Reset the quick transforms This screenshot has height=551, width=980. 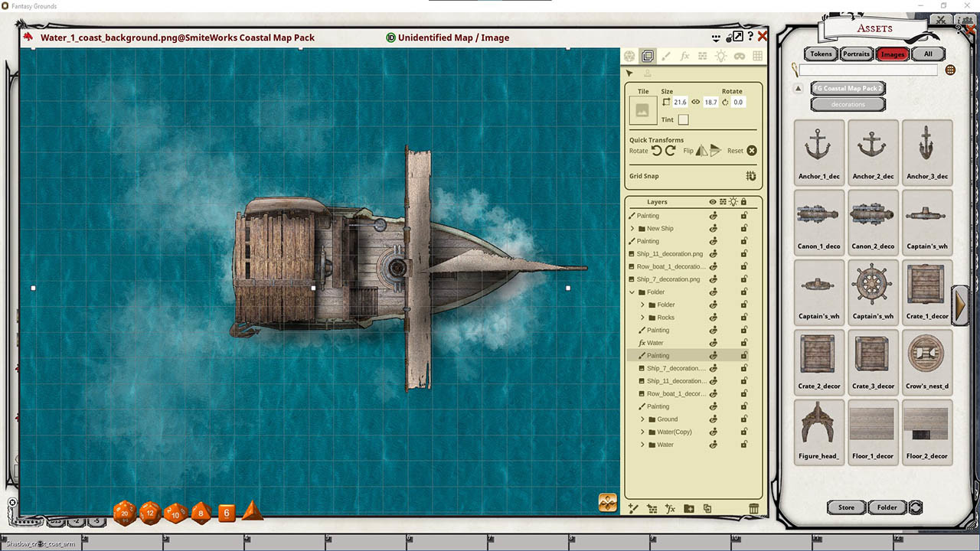coord(751,151)
